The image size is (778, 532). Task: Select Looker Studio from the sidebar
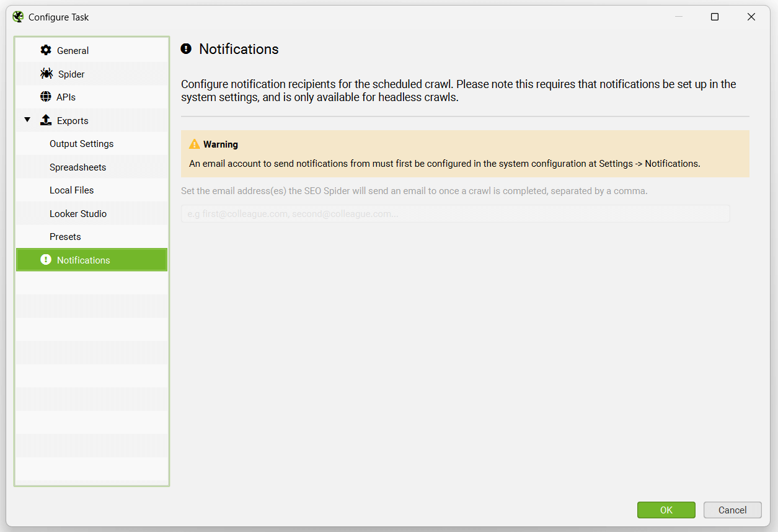coord(77,213)
